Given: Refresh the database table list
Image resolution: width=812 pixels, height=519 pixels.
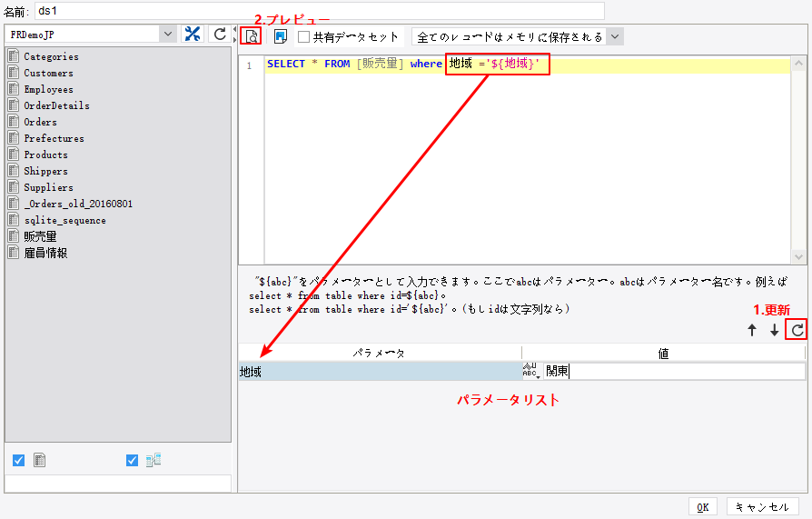Looking at the screenshot, I should click(219, 35).
